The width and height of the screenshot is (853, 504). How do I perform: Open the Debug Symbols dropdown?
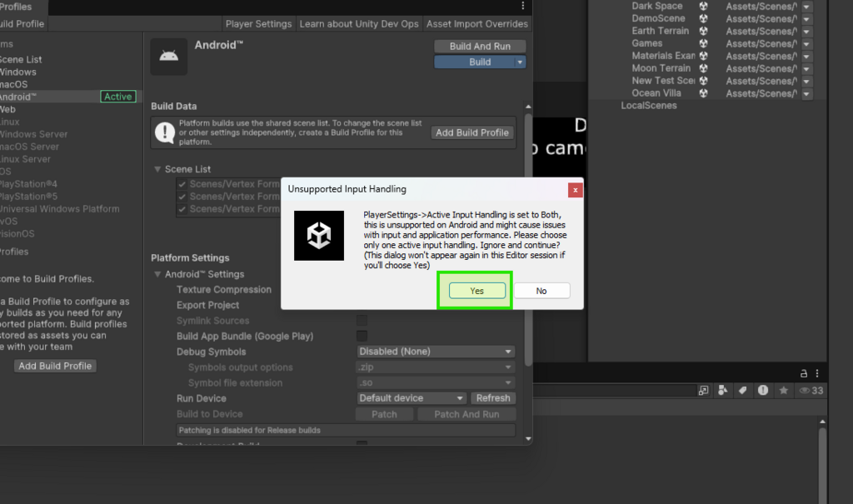click(x=436, y=352)
